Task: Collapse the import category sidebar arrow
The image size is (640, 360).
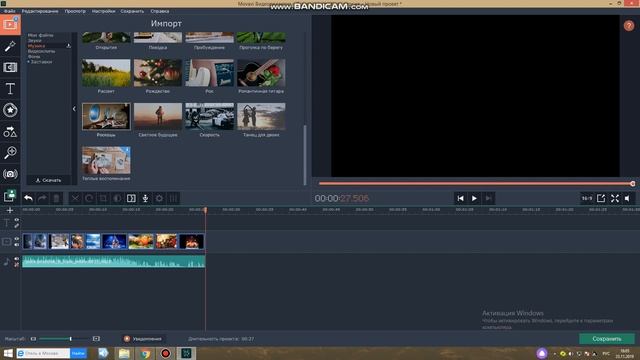Action: (x=74, y=109)
